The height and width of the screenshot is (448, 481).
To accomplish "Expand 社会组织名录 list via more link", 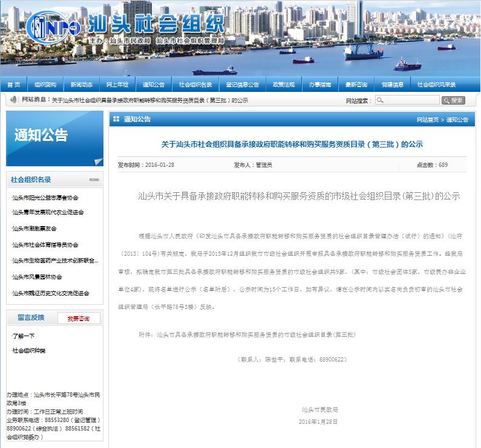I will 94,180.
